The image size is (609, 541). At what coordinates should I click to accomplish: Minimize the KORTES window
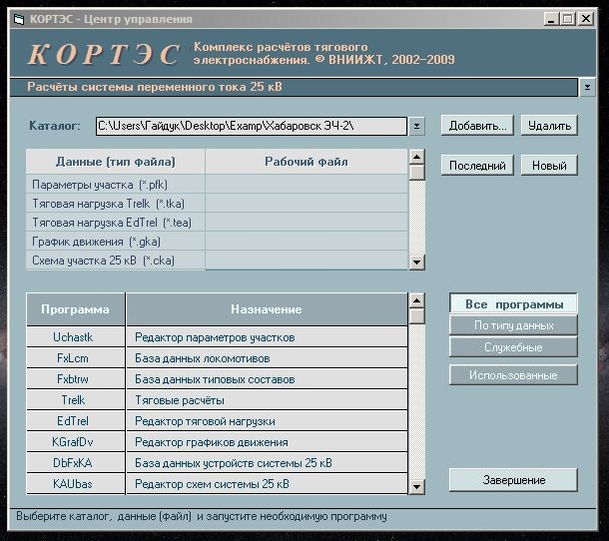point(551,19)
